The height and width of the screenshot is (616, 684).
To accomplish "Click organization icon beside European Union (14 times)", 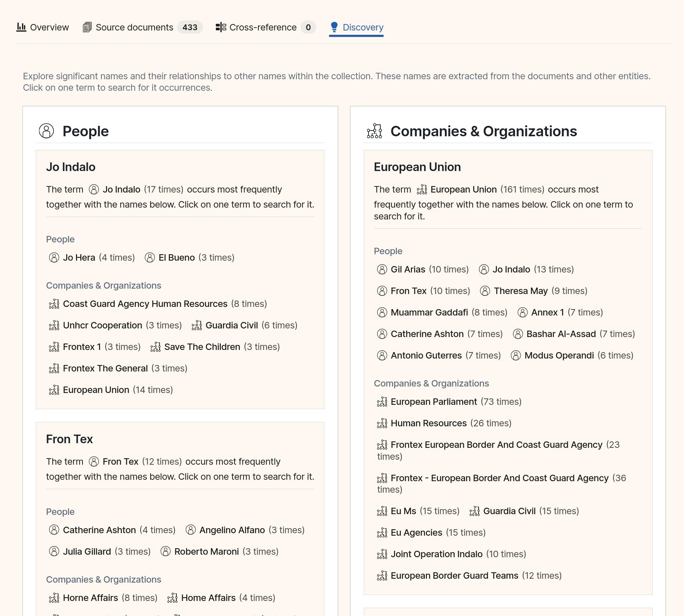I will [54, 390].
